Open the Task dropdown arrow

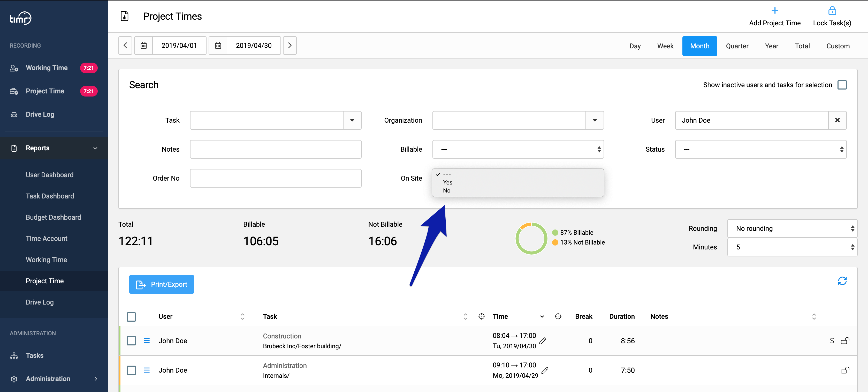click(x=352, y=120)
